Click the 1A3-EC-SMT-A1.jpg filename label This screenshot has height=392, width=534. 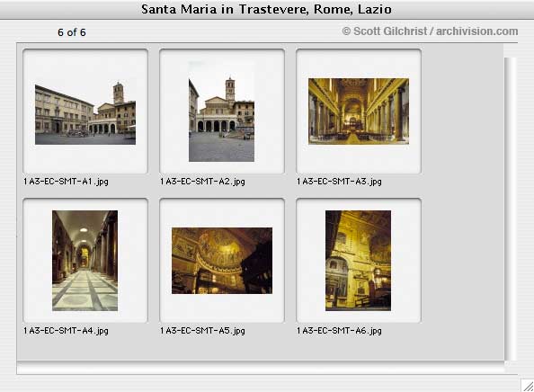[x=66, y=182]
